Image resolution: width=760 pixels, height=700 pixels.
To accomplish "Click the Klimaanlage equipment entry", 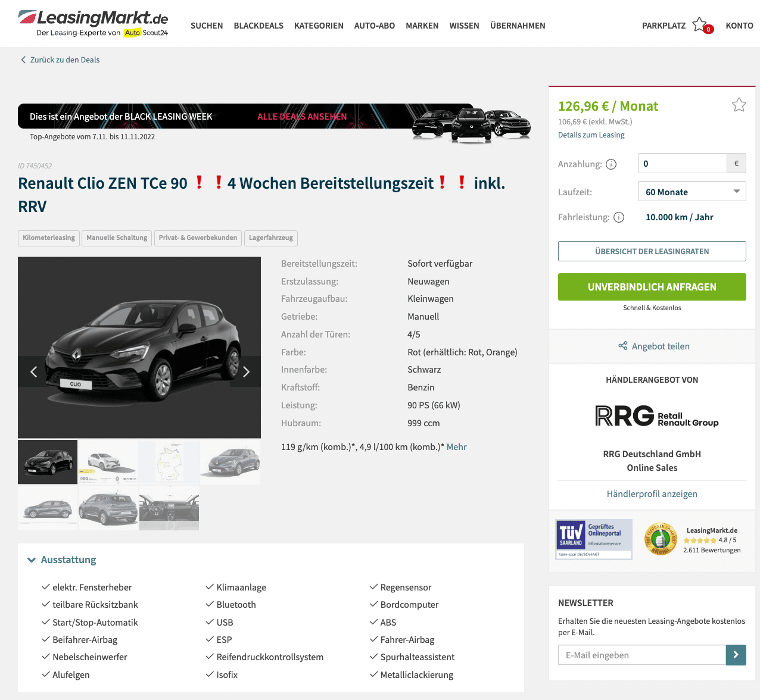I will 241,587.
